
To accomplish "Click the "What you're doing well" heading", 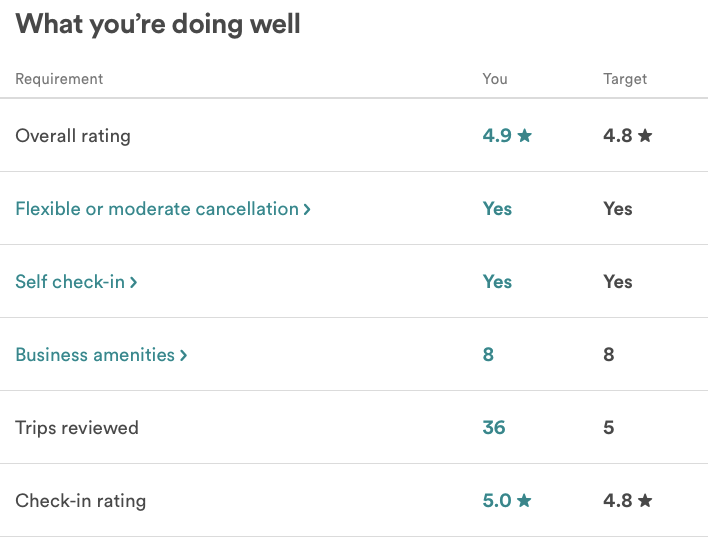I will pyautogui.click(x=158, y=25).
